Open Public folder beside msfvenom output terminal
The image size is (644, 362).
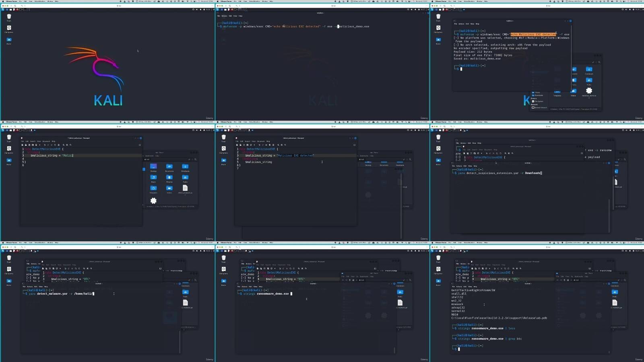589,81
